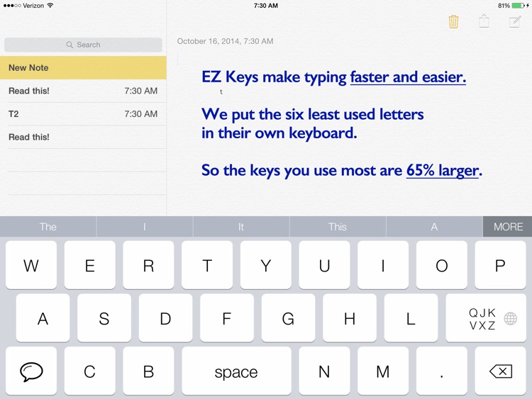Expand suggestions with the MORE button
Viewport: 532px width, 399px height.
point(508,227)
